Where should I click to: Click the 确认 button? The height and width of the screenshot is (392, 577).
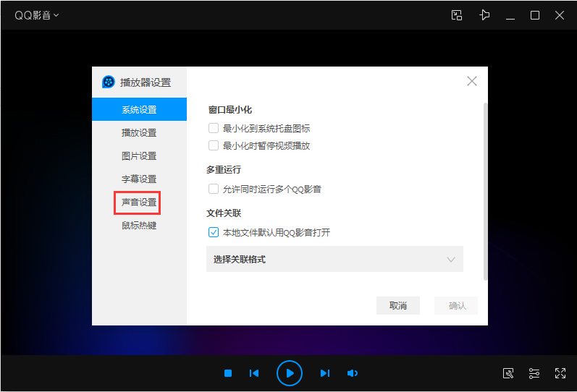(x=456, y=305)
